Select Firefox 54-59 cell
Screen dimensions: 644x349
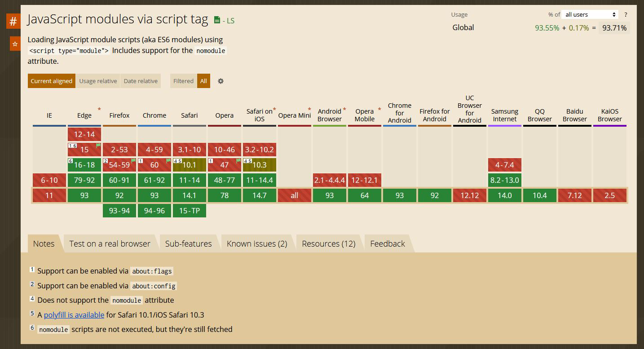[119, 165]
